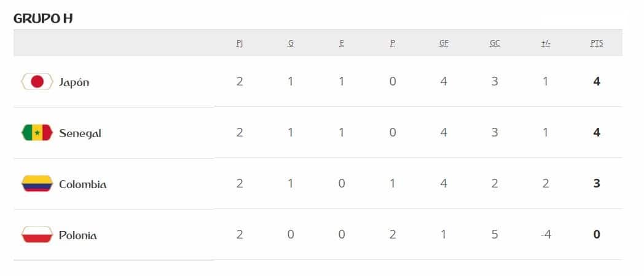
Task: Open the Japón team link
Action: tap(74, 82)
